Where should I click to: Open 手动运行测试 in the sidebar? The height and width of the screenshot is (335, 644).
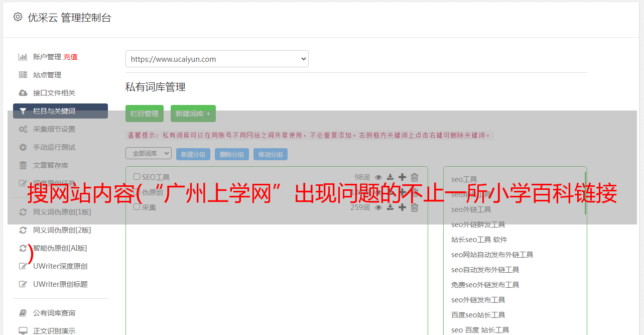(x=54, y=147)
